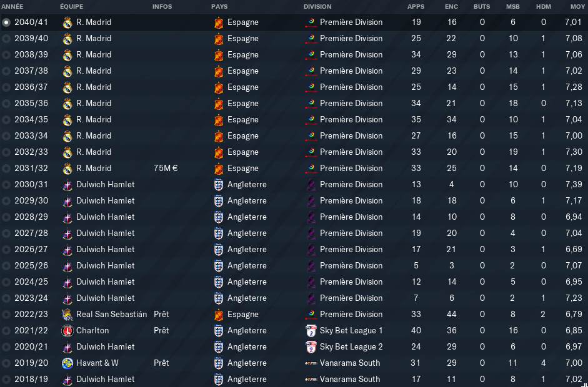588x387 pixels.
Task: Click the Sky Bet League 1 logo
Action: (x=311, y=330)
